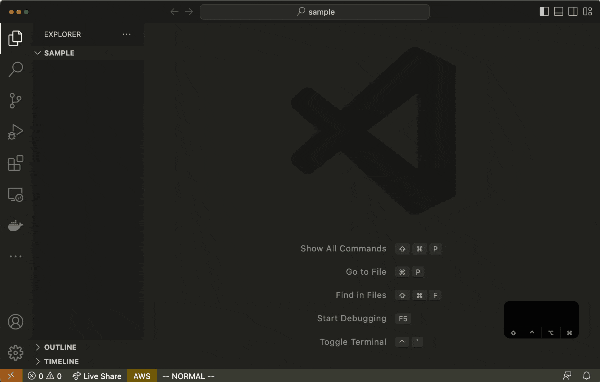Open the Extensions view
The height and width of the screenshot is (382, 600).
(x=15, y=163)
